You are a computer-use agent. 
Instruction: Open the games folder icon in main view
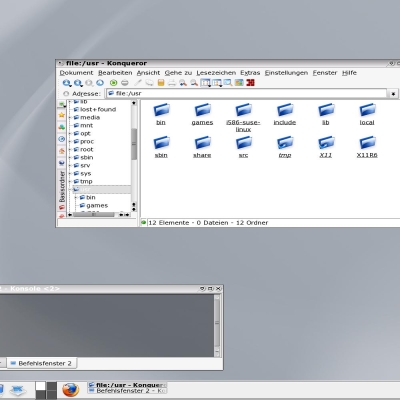(x=203, y=110)
